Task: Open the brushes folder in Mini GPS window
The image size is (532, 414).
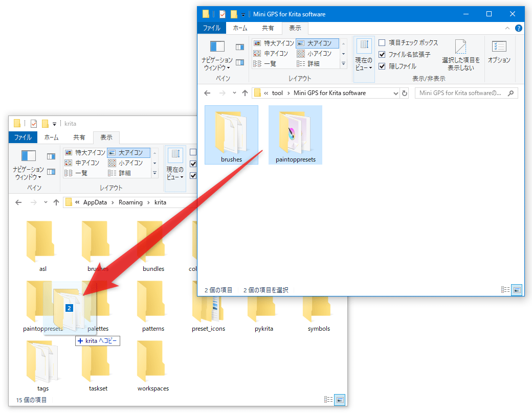Action: [231, 135]
